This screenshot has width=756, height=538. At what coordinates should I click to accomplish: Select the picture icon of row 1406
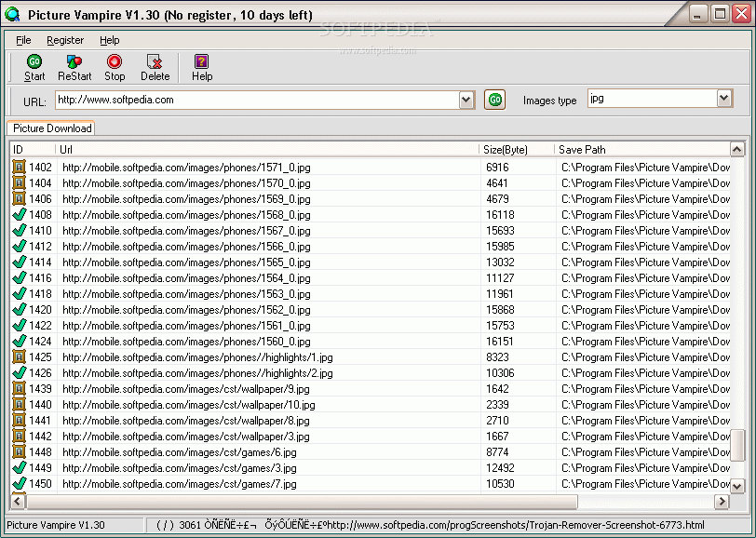pyautogui.click(x=19, y=199)
